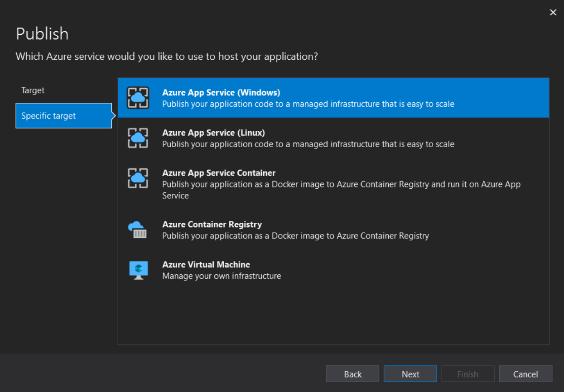The height and width of the screenshot is (392, 564).
Task: Click the Next button
Action: (x=410, y=373)
